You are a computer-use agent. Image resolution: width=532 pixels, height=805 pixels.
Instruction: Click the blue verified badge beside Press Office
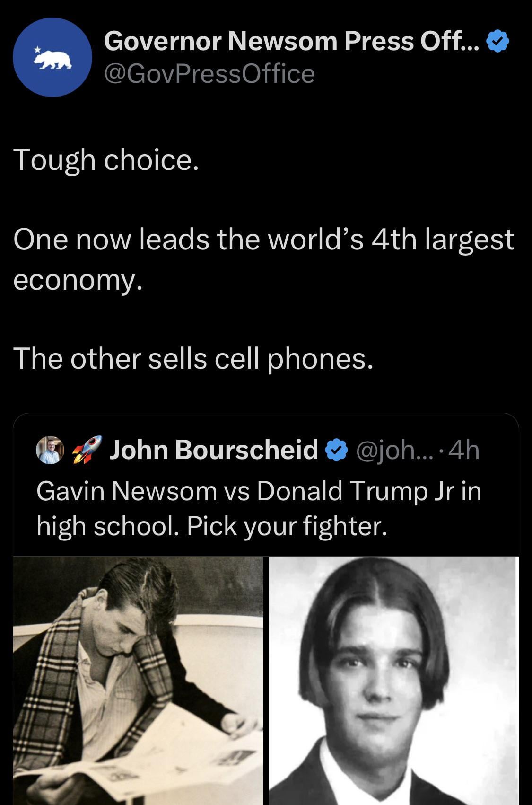point(498,41)
